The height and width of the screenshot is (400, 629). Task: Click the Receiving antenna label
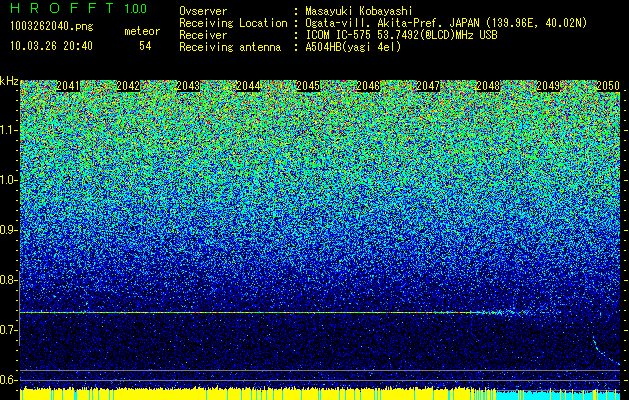(x=230, y=47)
